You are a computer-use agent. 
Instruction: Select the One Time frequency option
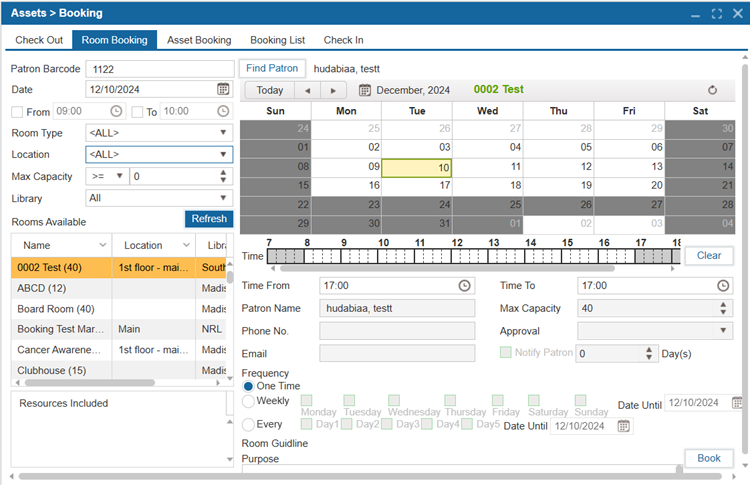coord(248,386)
